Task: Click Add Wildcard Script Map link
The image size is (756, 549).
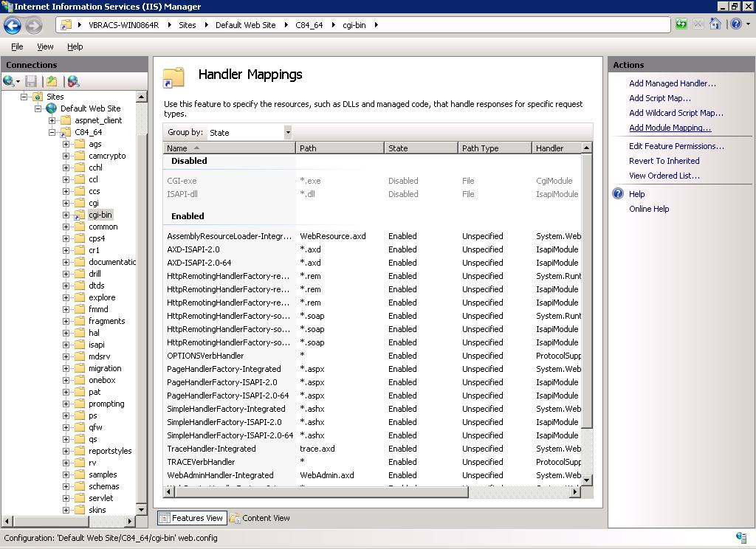Action: [x=676, y=113]
